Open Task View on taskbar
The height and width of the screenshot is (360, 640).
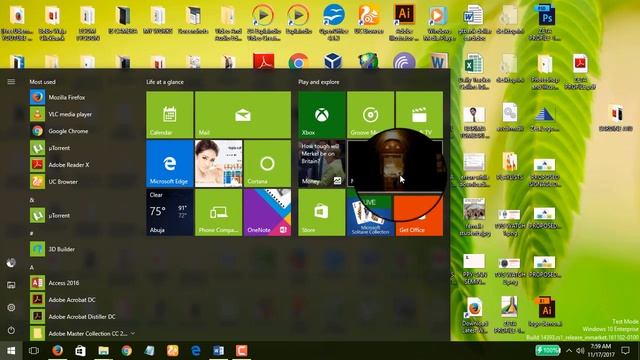pos(34,351)
